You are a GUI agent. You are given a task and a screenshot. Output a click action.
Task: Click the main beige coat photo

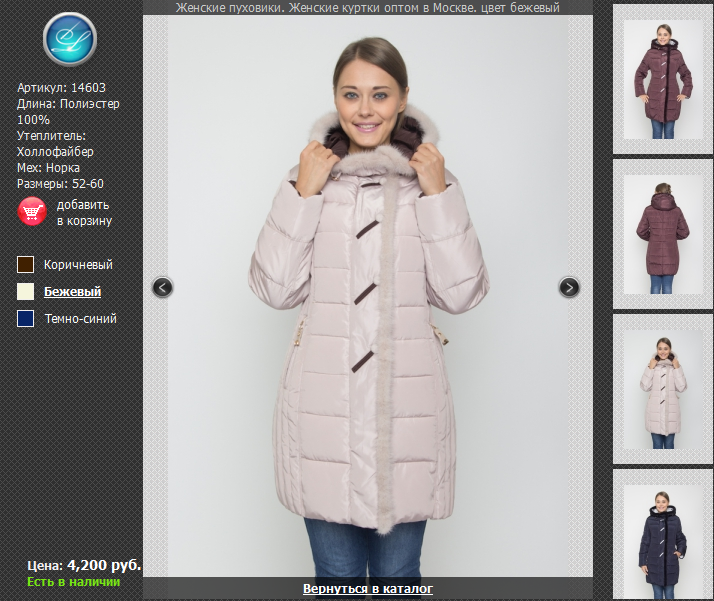click(368, 296)
